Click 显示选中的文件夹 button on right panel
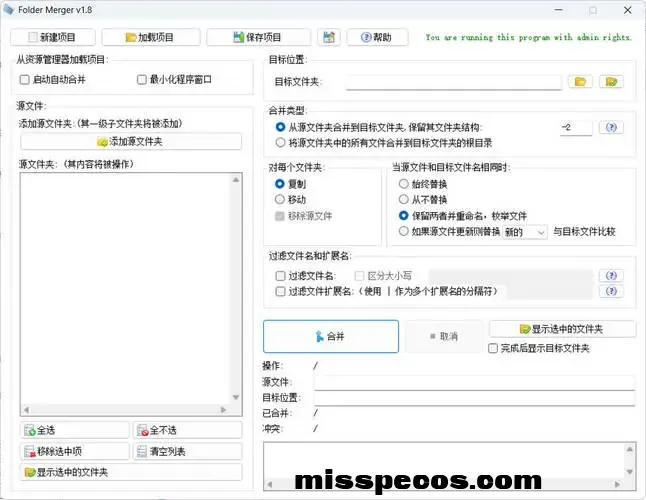 point(562,329)
